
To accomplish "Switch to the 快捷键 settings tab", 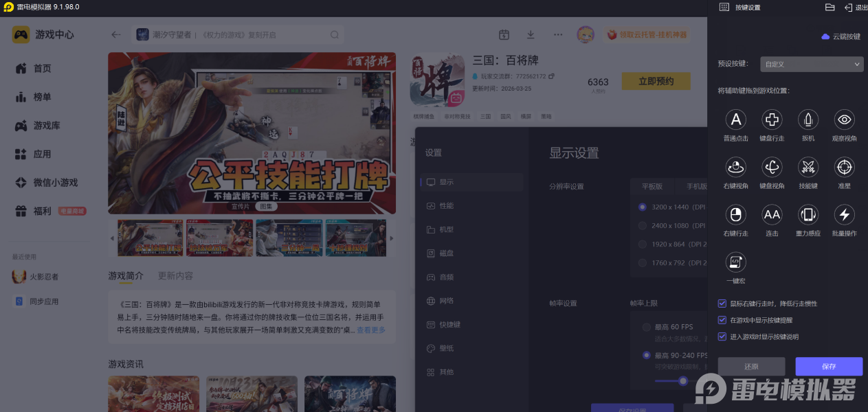I will (x=449, y=324).
